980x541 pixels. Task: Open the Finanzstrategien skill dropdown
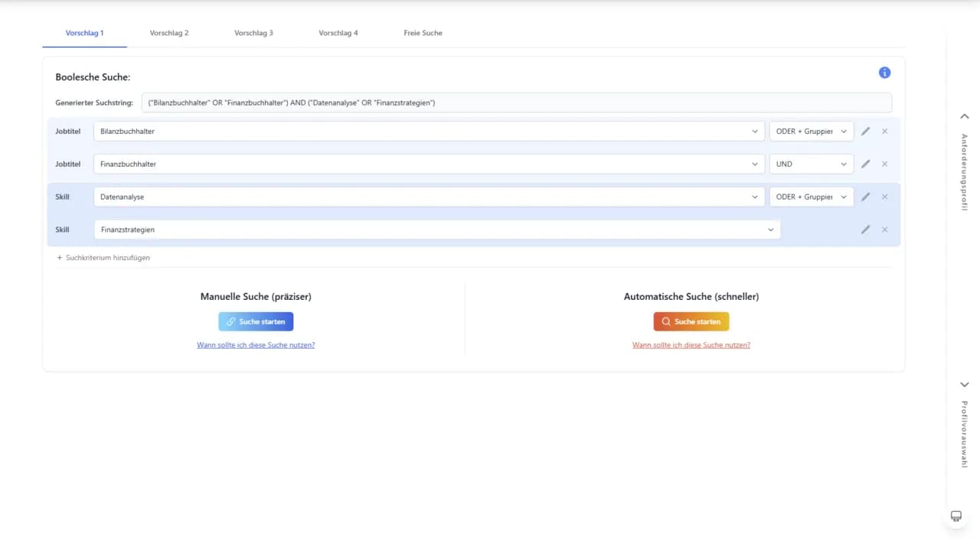click(x=437, y=230)
